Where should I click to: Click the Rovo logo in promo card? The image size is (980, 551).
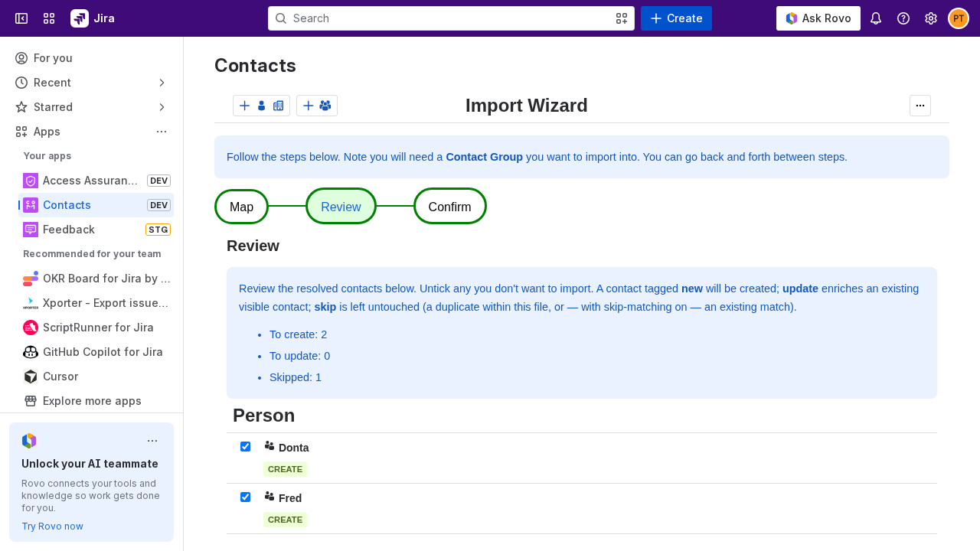(29, 441)
